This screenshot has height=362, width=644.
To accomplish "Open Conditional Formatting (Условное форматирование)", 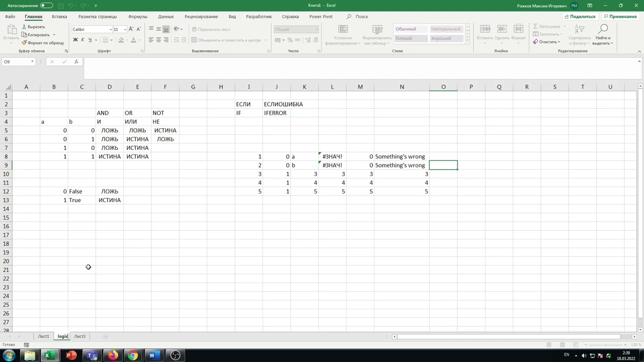I will coord(343,35).
